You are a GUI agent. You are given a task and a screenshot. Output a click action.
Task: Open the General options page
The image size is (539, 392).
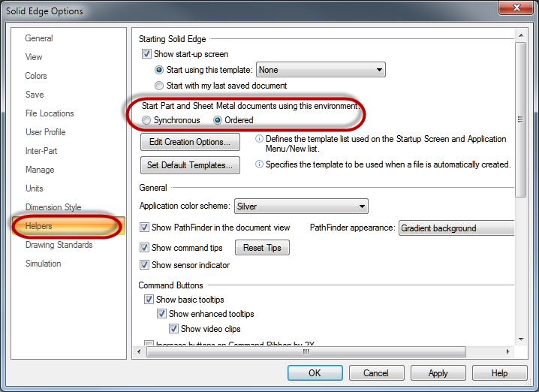39,38
